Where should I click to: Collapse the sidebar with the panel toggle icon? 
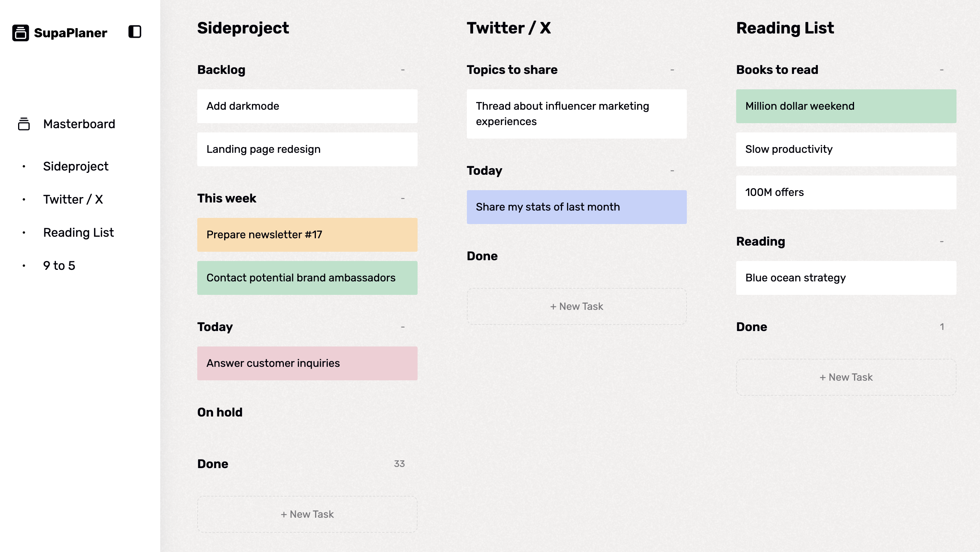coord(135,32)
